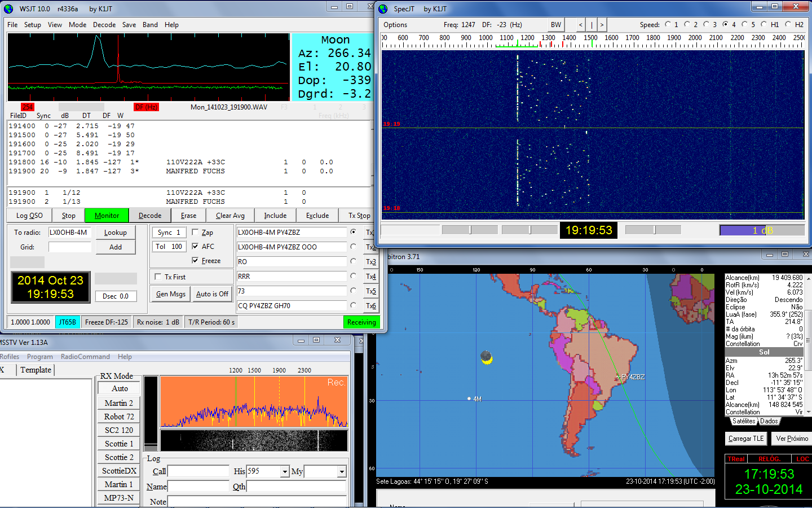Click the Log QSO button
Viewport: 812px width, 508px height.
[x=29, y=216]
